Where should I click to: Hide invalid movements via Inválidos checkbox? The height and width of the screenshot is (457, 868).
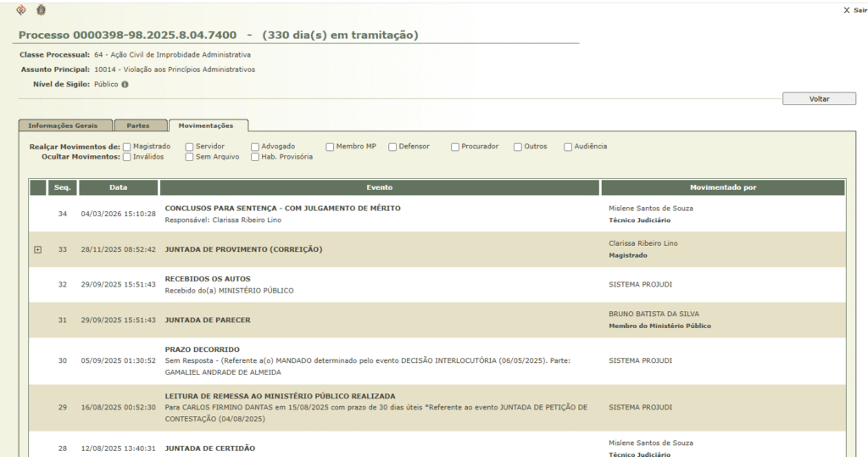point(127,157)
